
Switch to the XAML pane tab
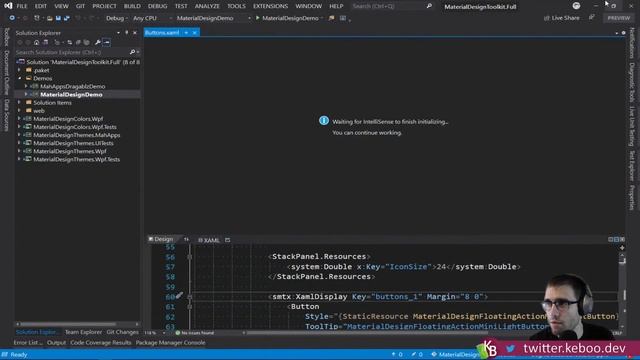coord(209,240)
